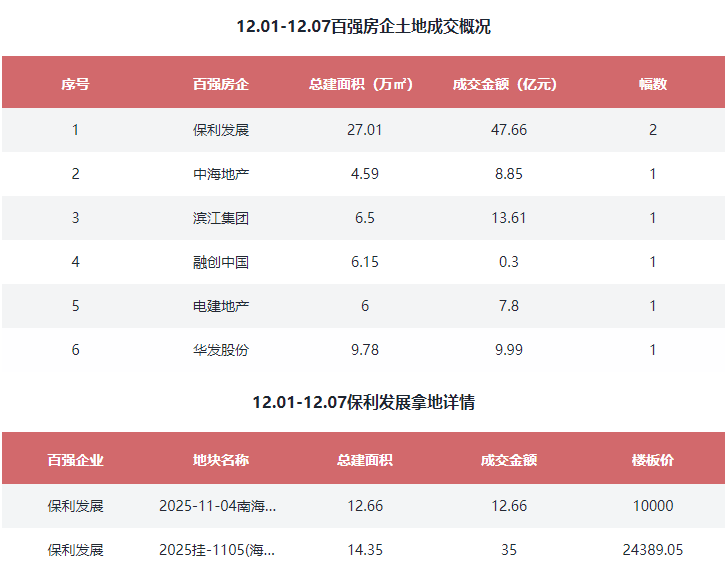Screen dimensions: 728x572
Task: Click the 地块名称 column header
Action: [x=220, y=460]
